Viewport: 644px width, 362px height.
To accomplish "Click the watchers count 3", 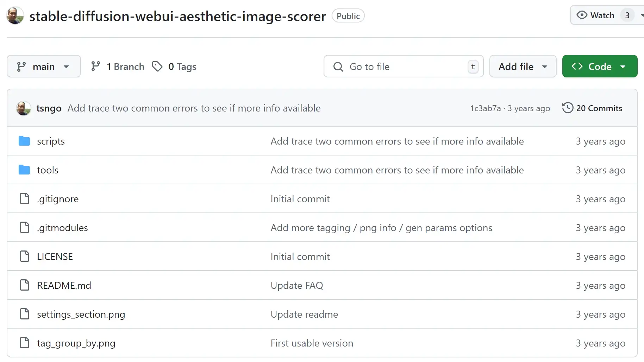I will click(x=627, y=15).
